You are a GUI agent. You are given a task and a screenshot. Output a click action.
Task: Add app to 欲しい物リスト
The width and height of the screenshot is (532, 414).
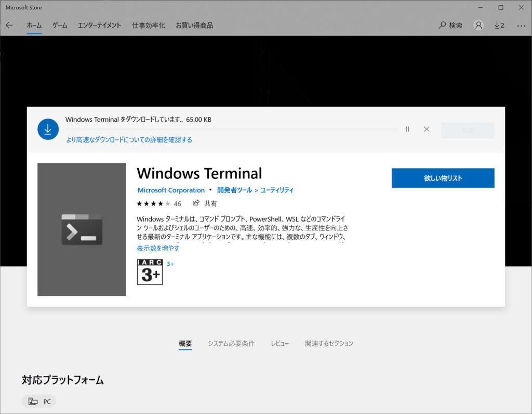point(443,178)
